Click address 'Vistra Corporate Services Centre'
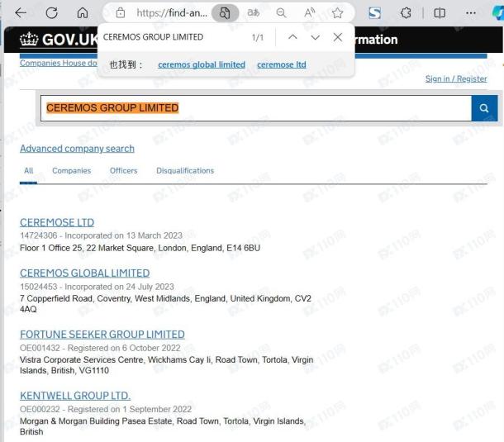Screen dimensions: 504x442 coord(81,359)
